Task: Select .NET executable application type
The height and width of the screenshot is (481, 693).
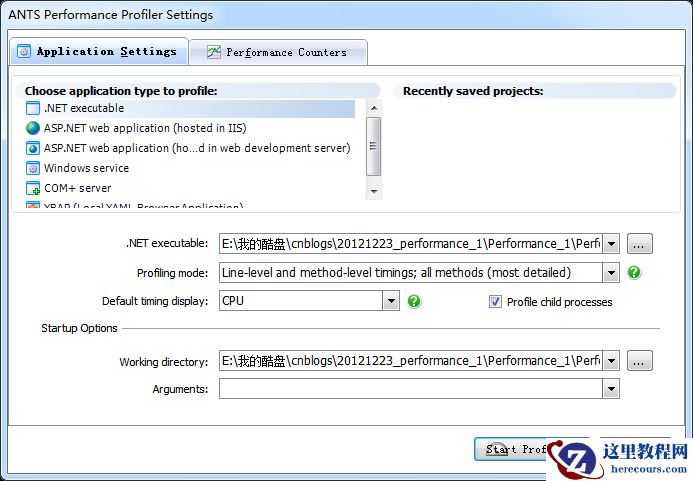Action: click(x=190, y=108)
